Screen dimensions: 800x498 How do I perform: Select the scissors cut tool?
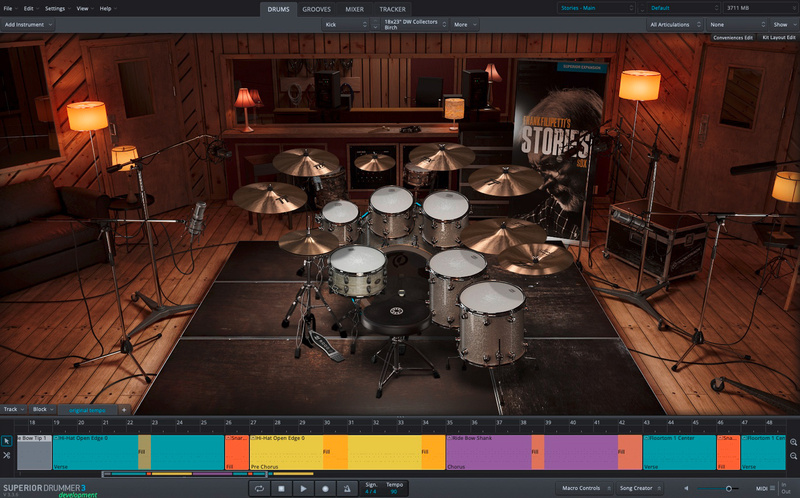(7, 455)
